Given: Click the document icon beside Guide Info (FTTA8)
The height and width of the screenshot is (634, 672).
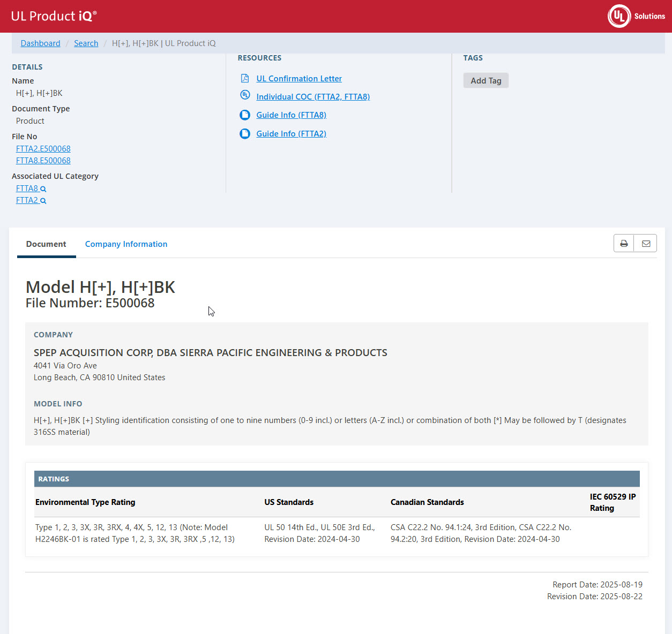Looking at the screenshot, I should click(x=245, y=115).
